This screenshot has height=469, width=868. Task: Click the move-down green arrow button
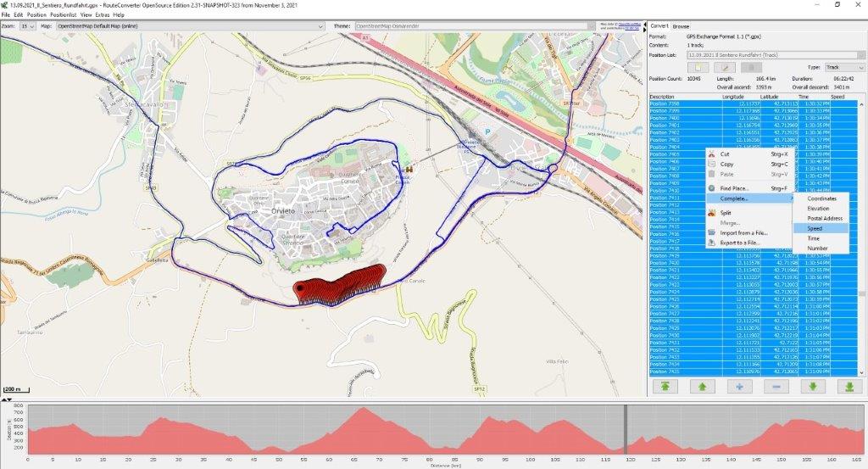(x=813, y=386)
